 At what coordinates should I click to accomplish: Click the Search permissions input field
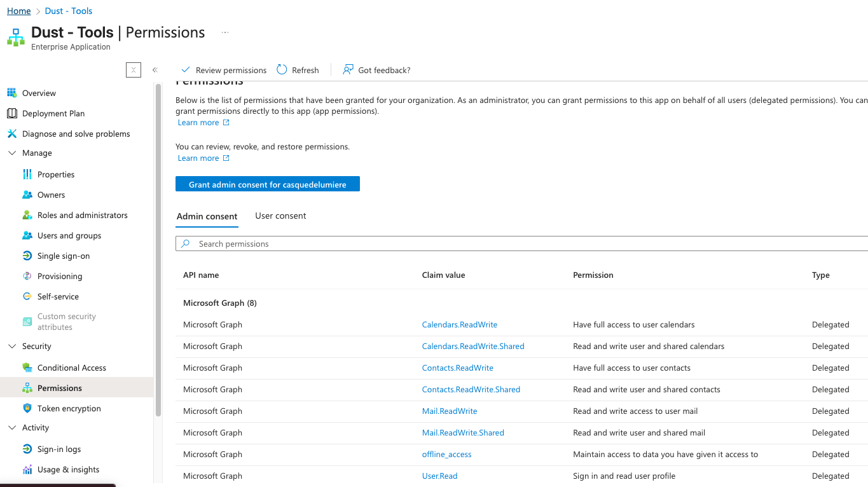point(521,243)
